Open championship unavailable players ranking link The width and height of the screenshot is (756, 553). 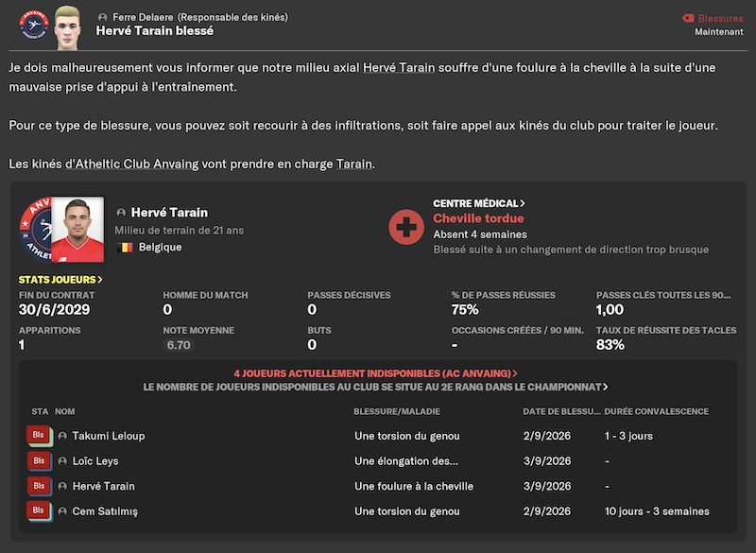click(375, 388)
